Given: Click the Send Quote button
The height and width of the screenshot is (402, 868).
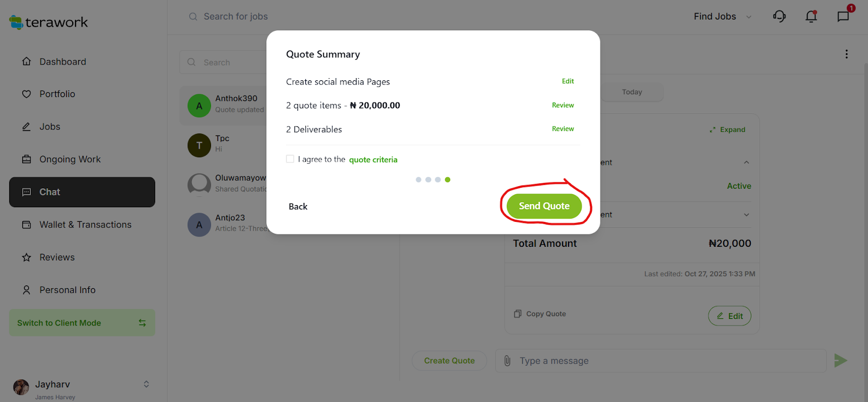Looking at the screenshot, I should [544, 206].
